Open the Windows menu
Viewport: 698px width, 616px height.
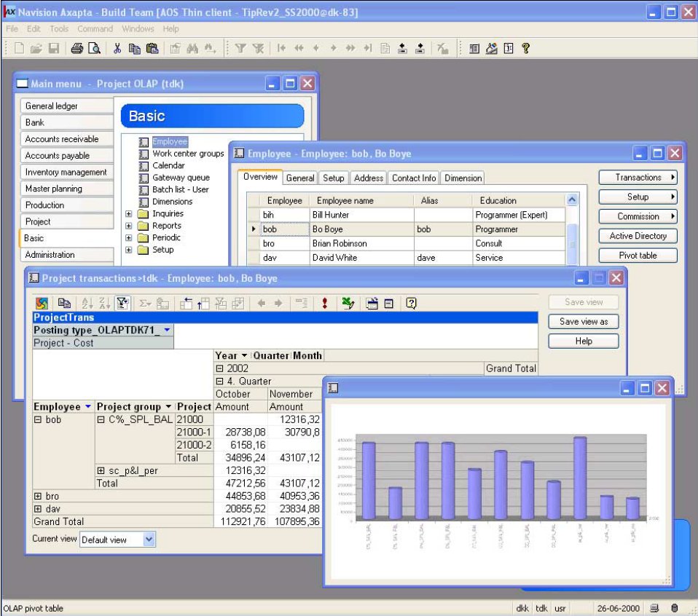[x=138, y=29]
